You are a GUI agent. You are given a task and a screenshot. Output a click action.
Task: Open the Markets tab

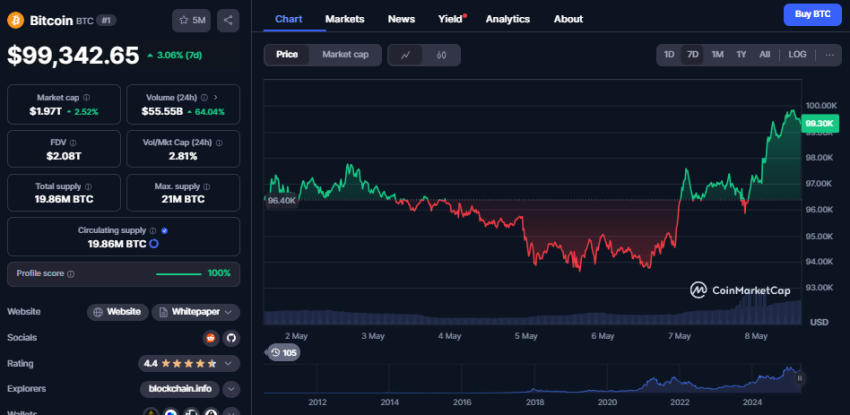(x=345, y=19)
